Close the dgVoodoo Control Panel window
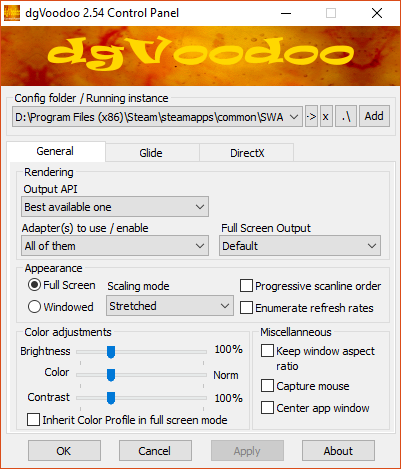 [x=377, y=13]
